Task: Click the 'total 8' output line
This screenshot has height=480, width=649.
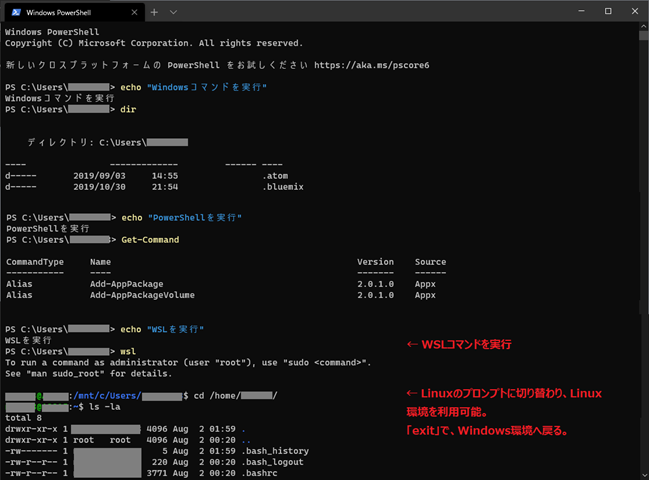Action: click(23, 418)
